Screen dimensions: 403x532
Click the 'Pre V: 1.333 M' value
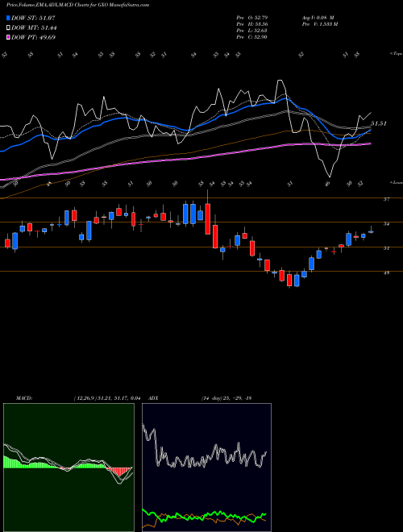(x=319, y=24)
